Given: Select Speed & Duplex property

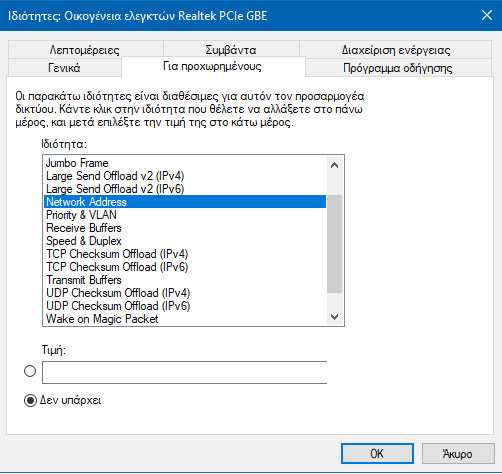Looking at the screenshot, I should (x=185, y=241).
